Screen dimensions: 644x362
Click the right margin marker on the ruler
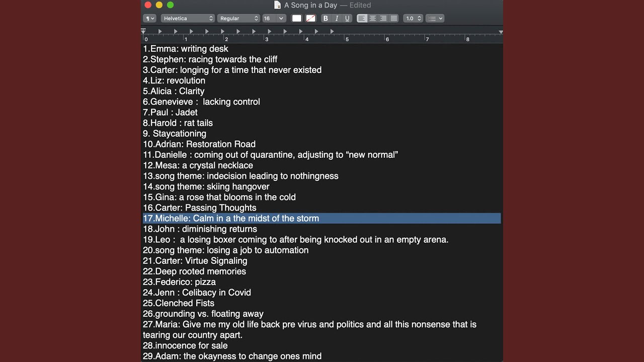[x=501, y=32]
